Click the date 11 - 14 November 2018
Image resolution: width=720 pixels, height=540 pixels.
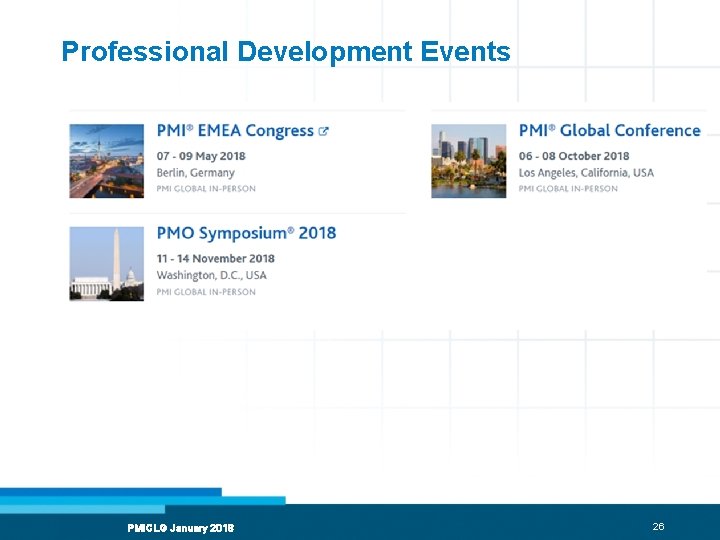click(215, 259)
